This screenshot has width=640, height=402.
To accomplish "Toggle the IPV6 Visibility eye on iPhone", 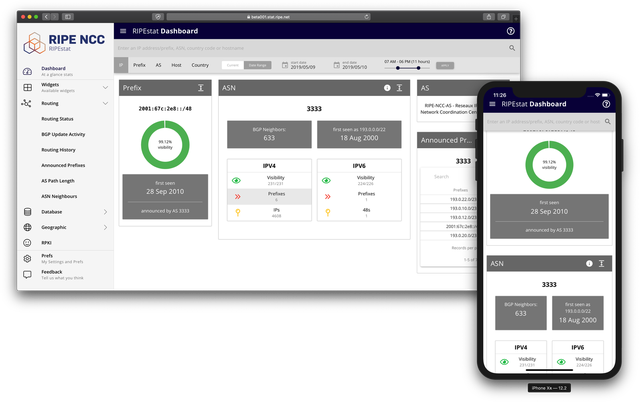I will point(561,362).
